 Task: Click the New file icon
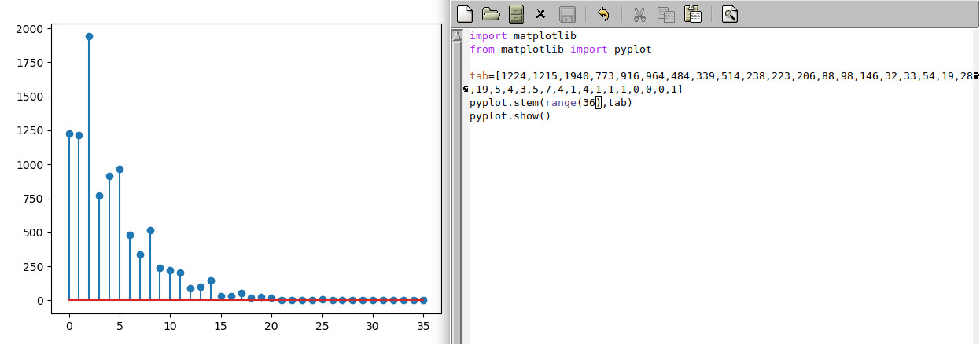pyautogui.click(x=465, y=13)
